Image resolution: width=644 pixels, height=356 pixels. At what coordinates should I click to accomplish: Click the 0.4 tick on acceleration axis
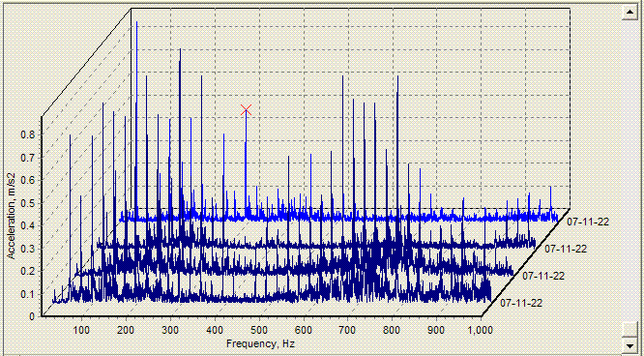[x=29, y=225]
